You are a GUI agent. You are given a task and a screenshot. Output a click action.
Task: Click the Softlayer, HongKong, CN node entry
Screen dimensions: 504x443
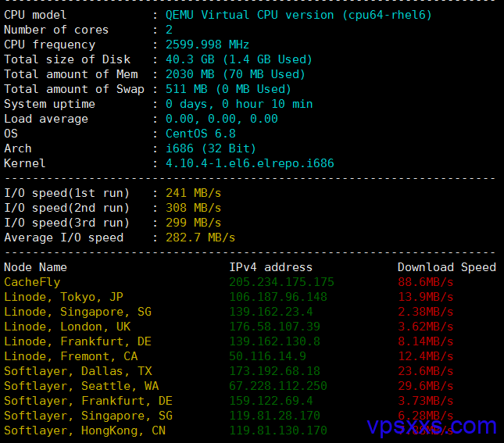pyautogui.click(x=85, y=430)
